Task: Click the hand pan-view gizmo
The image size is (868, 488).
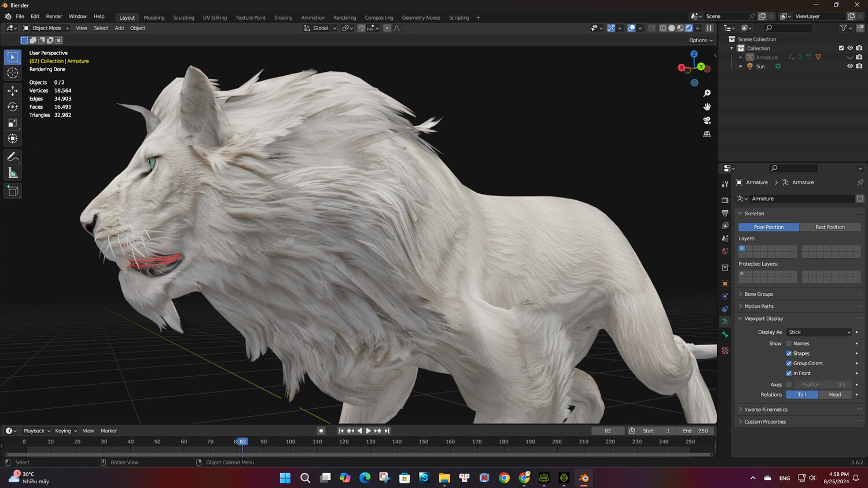Action: coord(707,107)
